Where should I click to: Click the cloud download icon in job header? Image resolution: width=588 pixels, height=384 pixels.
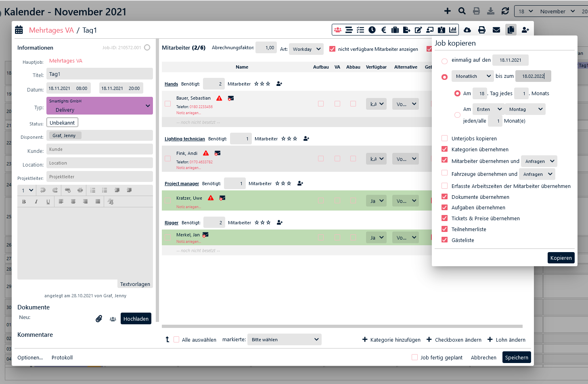point(467,30)
